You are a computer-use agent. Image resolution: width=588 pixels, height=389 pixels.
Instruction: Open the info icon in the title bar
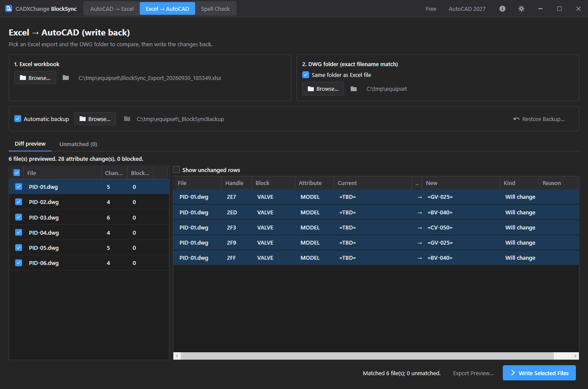502,9
